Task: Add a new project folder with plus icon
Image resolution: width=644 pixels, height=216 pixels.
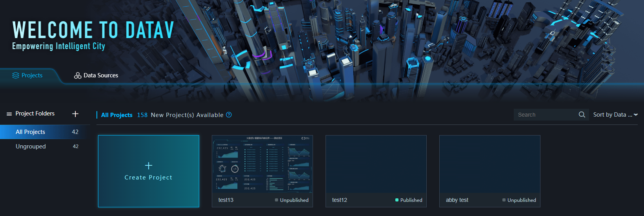Action: pos(75,114)
